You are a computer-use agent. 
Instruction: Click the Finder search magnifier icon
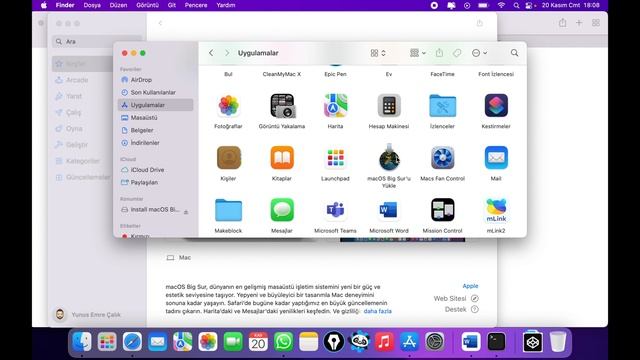pyautogui.click(x=514, y=53)
